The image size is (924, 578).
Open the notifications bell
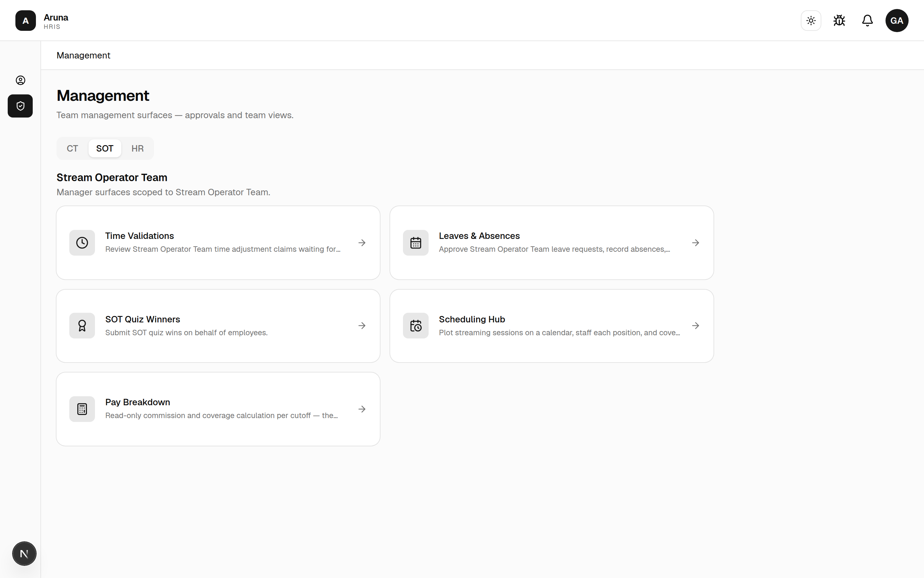868,21
